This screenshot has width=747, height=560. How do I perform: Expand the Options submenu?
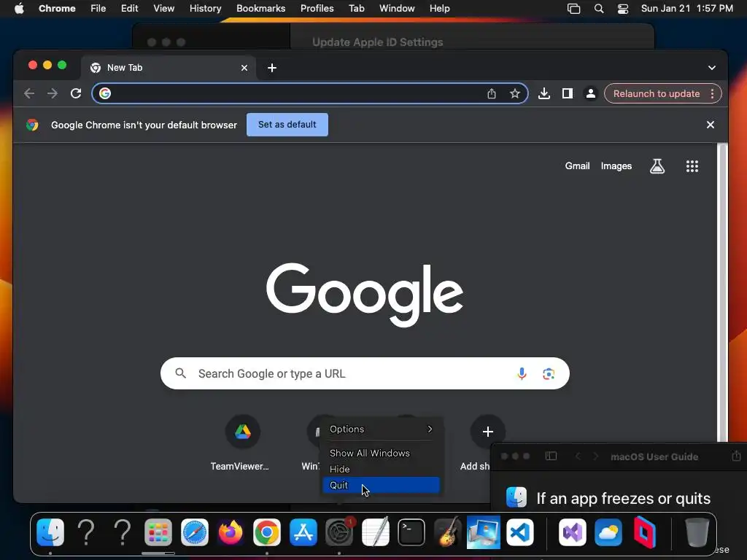[381, 429]
